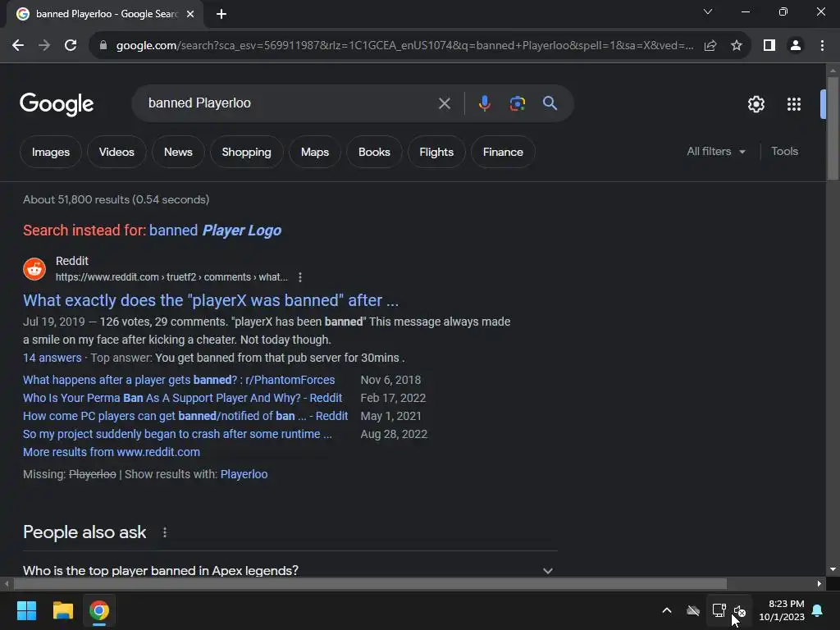Close the banned Playerloo tab
840x630 pixels.
coord(190,14)
